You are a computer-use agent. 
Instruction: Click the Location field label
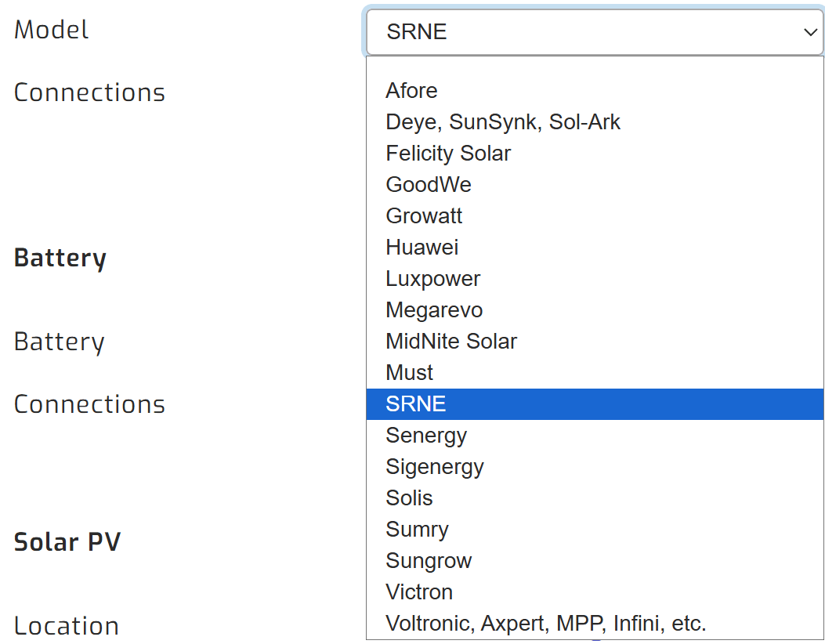tap(66, 624)
